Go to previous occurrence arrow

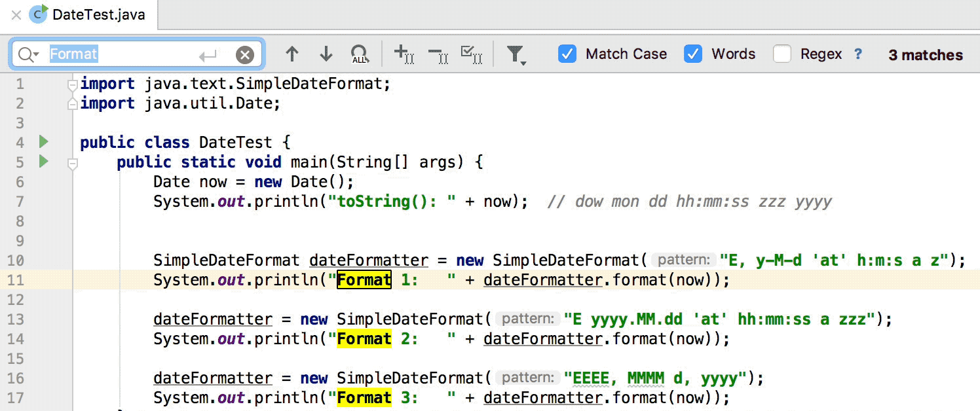[x=292, y=54]
